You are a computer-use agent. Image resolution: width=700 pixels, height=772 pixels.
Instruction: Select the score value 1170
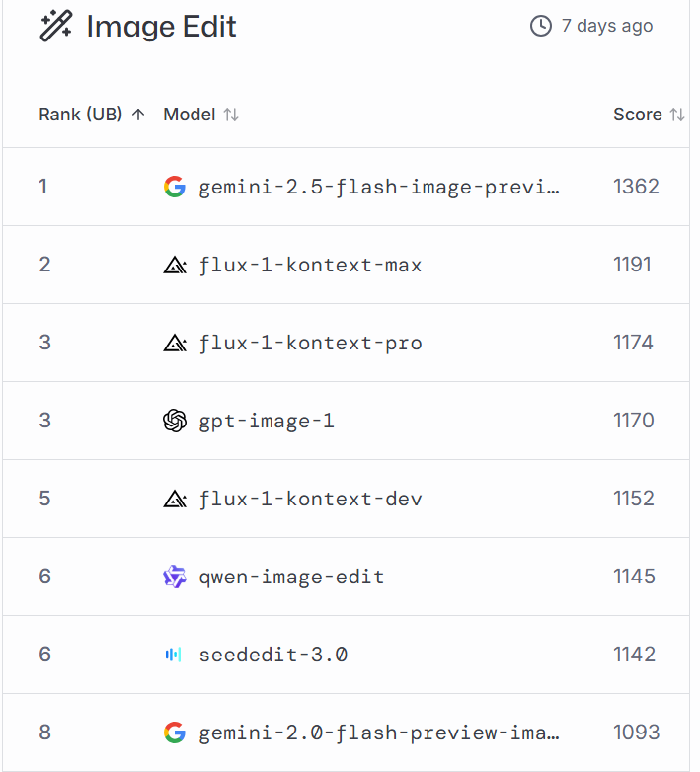click(x=634, y=421)
